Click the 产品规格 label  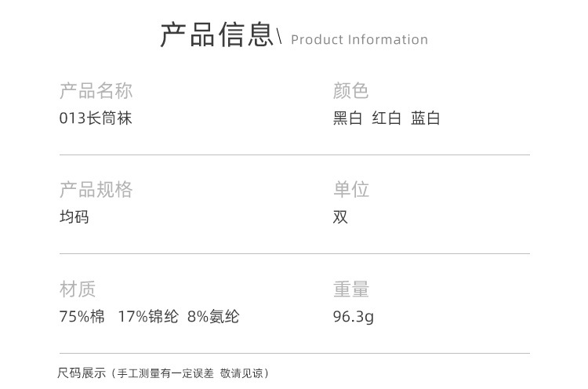96,190
